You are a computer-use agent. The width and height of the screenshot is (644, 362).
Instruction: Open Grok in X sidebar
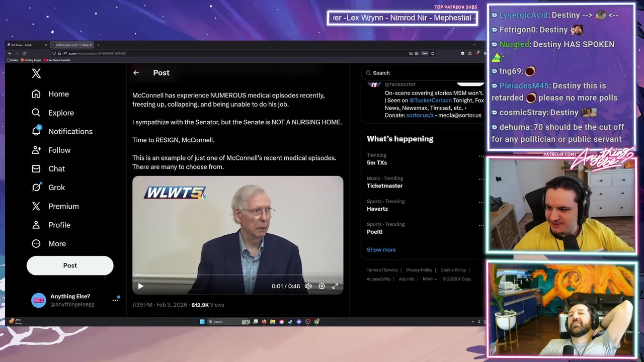[x=48, y=187]
